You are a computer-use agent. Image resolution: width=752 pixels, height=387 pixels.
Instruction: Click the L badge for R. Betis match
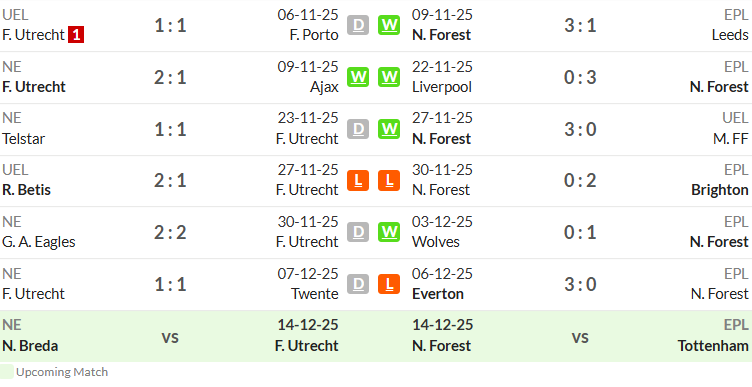coord(358,181)
